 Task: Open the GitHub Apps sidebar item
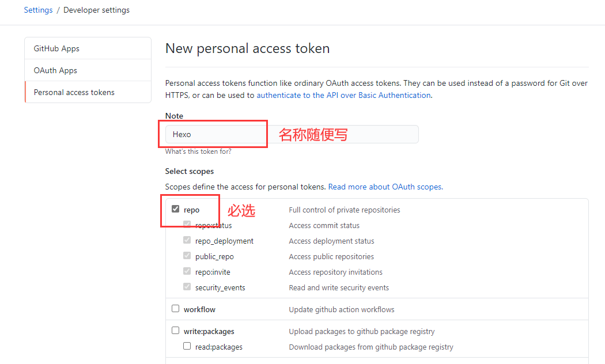click(88, 48)
